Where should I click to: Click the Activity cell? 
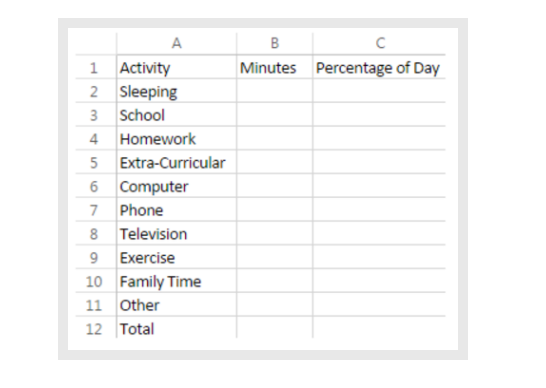(177, 67)
